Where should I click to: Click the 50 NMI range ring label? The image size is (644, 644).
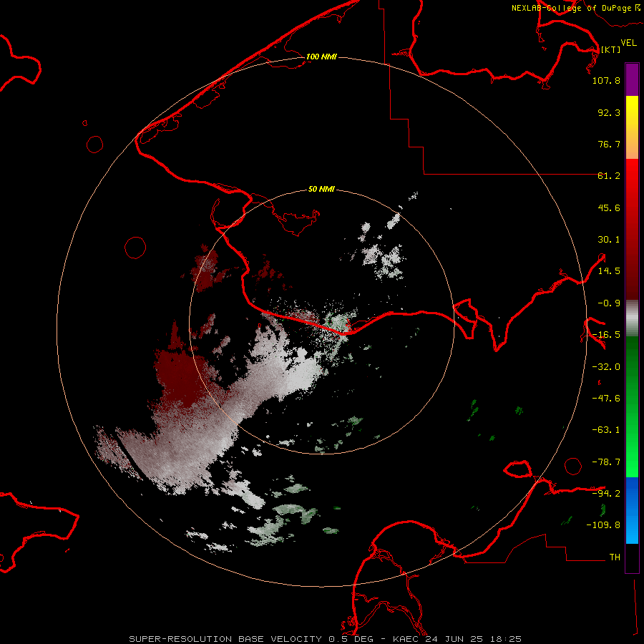click(321, 190)
